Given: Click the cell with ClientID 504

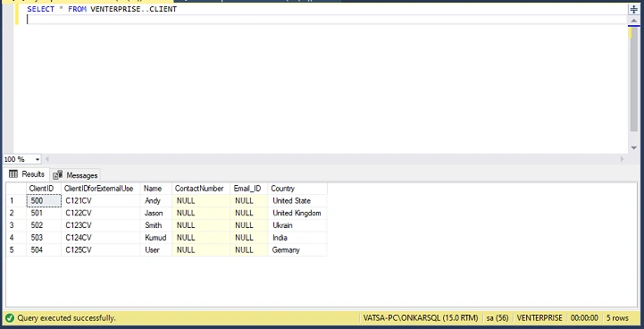Looking at the screenshot, I should coord(44,250).
